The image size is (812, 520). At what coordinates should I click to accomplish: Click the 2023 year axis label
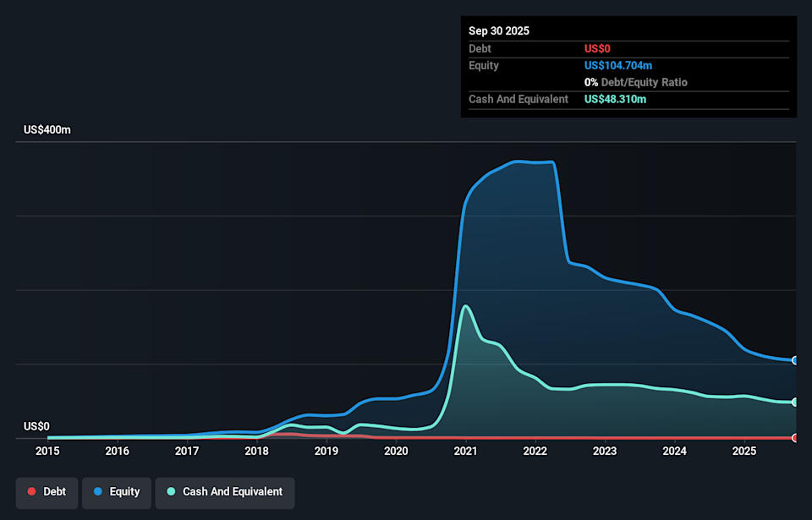605,452
